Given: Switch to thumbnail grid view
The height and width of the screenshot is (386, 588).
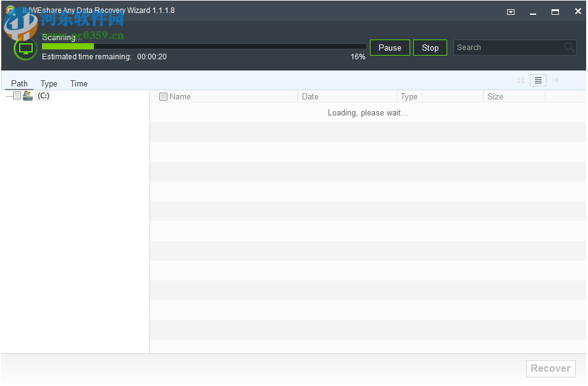Looking at the screenshot, I should pyautogui.click(x=521, y=80).
